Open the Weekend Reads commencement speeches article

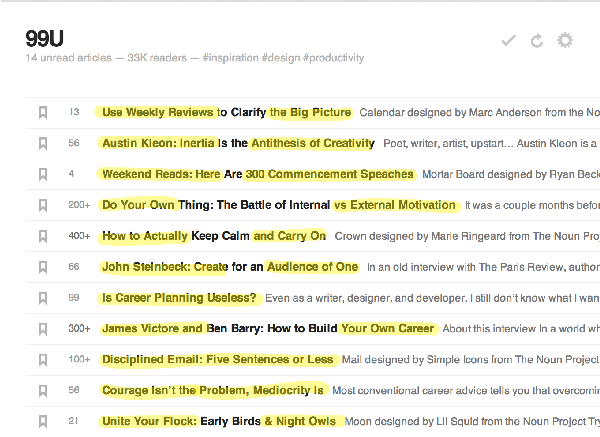click(258, 174)
